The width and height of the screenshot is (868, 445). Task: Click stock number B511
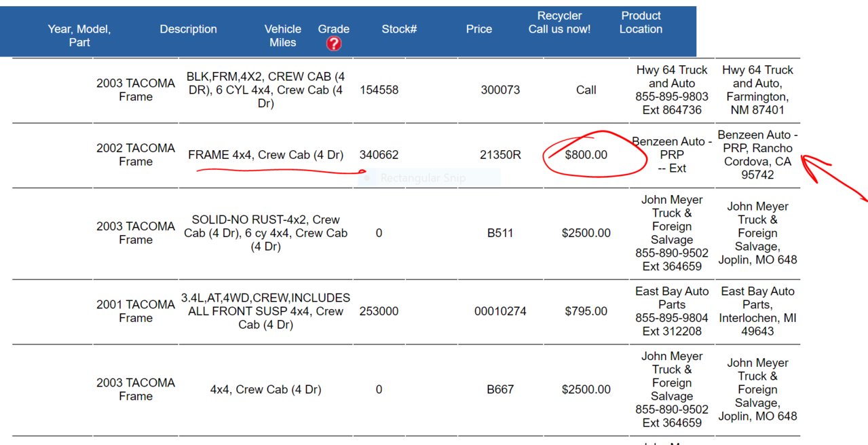pyautogui.click(x=500, y=233)
